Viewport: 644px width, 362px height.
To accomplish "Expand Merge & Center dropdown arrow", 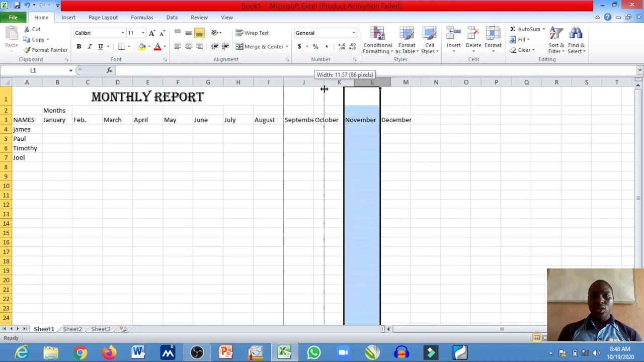I will [x=287, y=47].
